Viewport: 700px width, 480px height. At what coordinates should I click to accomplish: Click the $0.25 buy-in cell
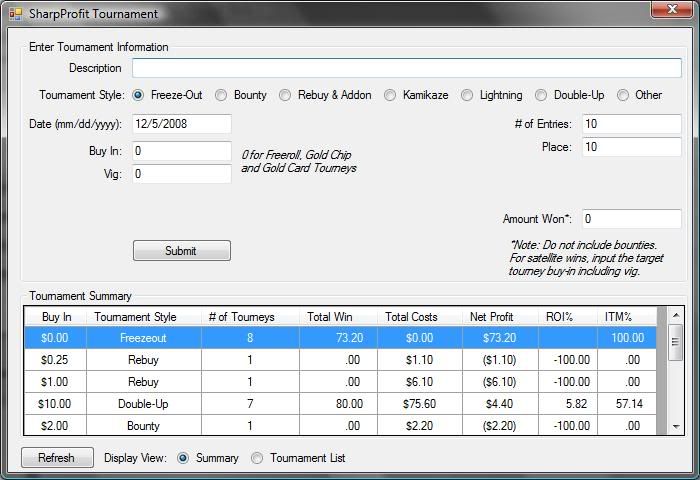click(x=56, y=360)
